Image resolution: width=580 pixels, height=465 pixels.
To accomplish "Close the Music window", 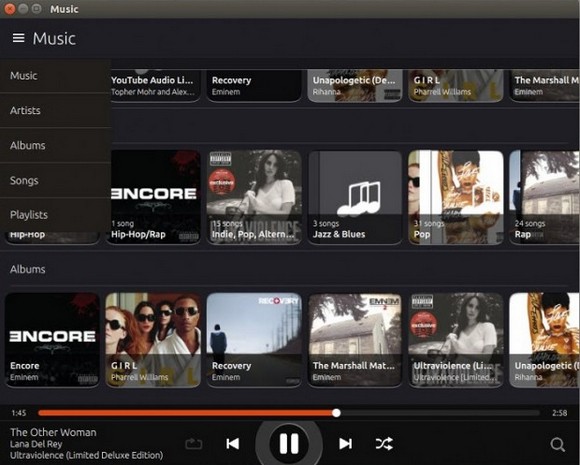I will tap(9, 9).
